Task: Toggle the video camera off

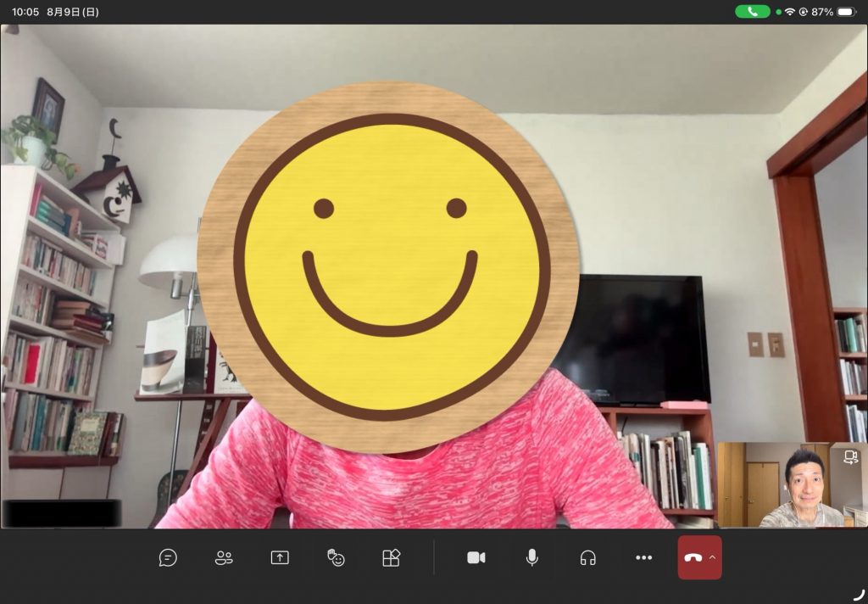Action: pyautogui.click(x=476, y=557)
